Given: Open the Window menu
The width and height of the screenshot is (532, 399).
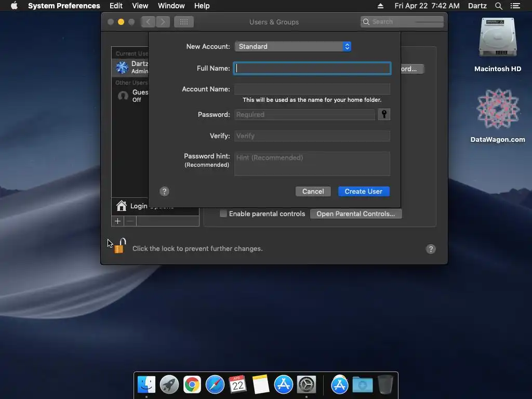Looking at the screenshot, I should tap(171, 6).
